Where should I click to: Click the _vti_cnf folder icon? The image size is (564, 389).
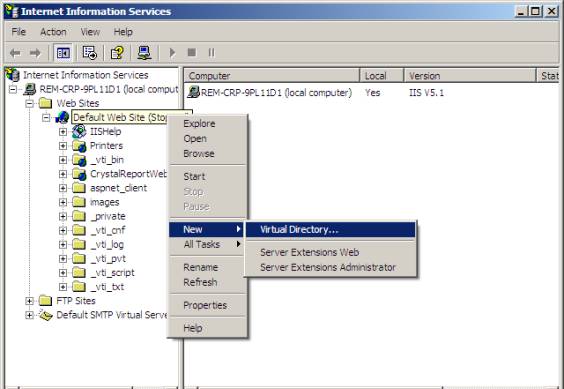(79, 230)
